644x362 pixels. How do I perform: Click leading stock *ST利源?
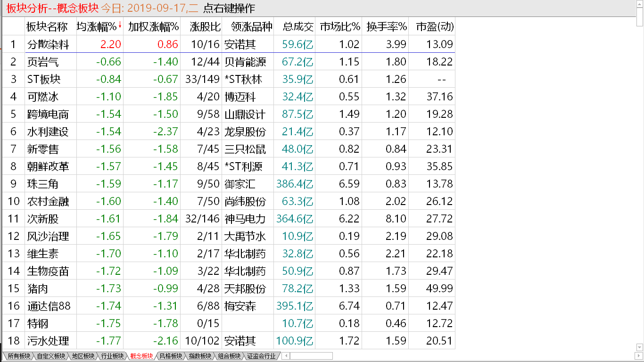point(243,166)
